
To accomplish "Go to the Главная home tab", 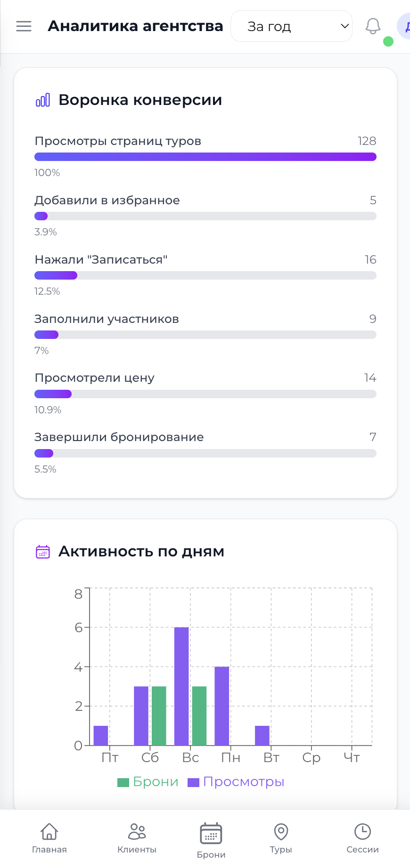I will click(49, 838).
